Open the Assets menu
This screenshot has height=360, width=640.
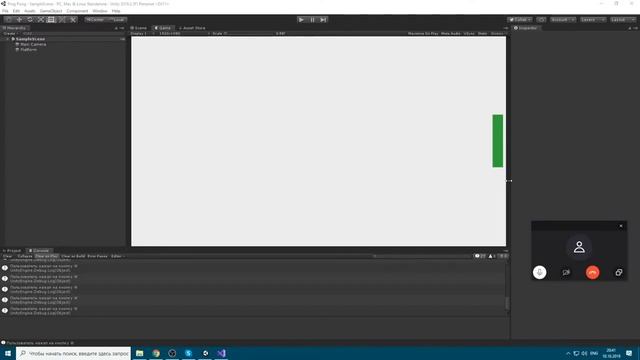click(30, 11)
